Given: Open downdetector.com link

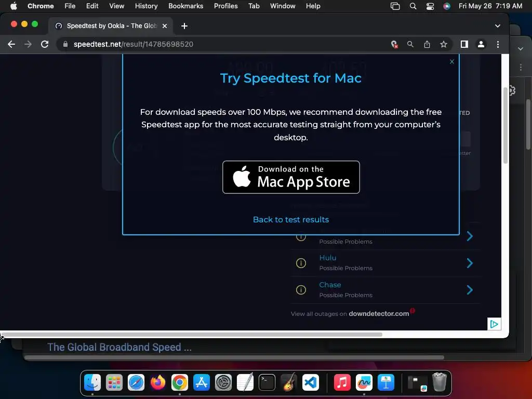Looking at the screenshot, I should tap(379, 313).
